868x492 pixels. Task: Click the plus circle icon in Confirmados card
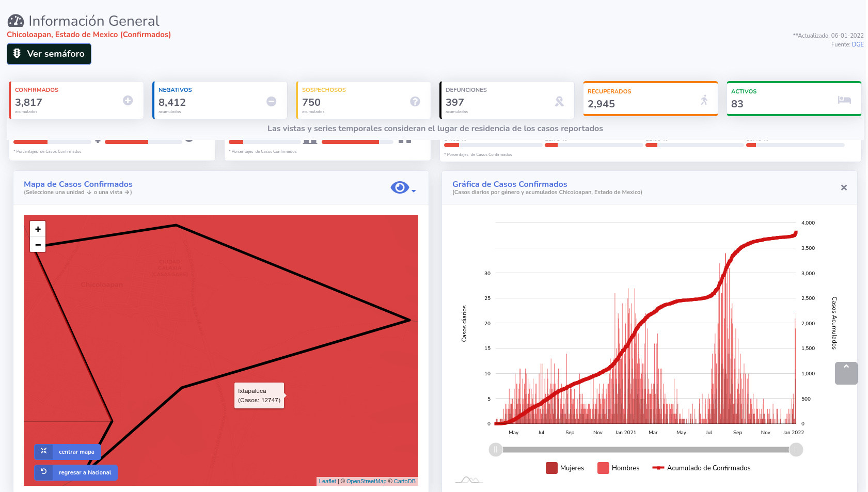[128, 101]
